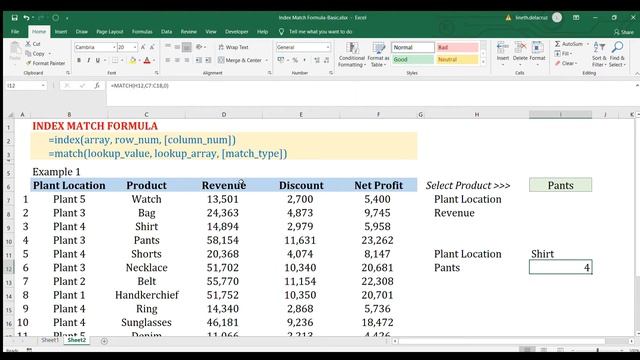This screenshot has width=640, height=360.
Task: Apply the Bad cell style
Action: point(457,47)
